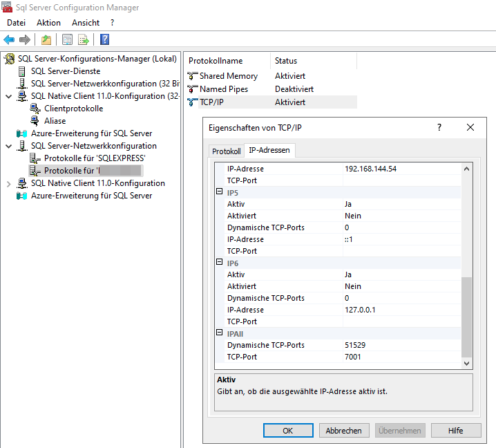496x448 pixels.
Task: Click the app icon in the title bar
Action: (x=7, y=7)
